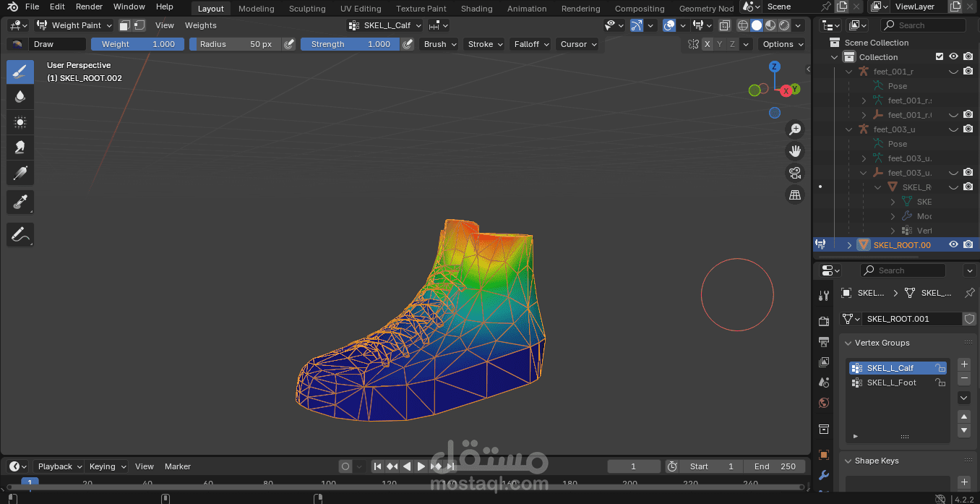Adjust the Strength slider

350,44
